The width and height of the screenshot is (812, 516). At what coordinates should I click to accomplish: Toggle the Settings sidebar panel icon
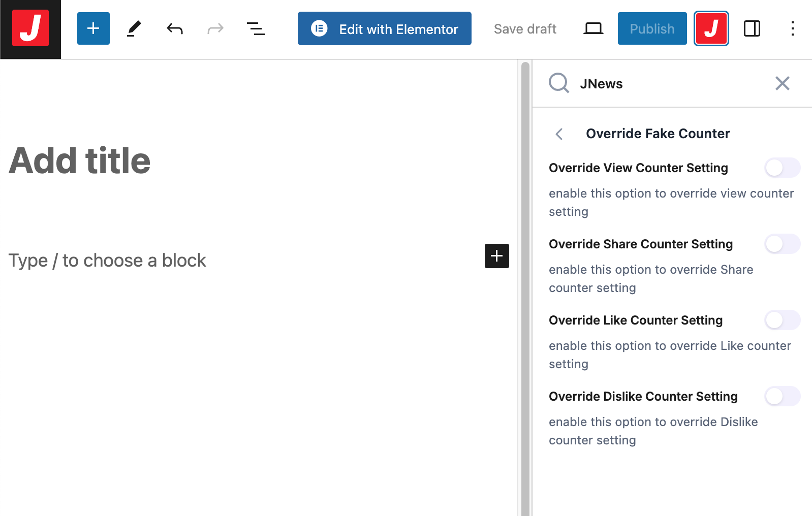click(x=752, y=28)
